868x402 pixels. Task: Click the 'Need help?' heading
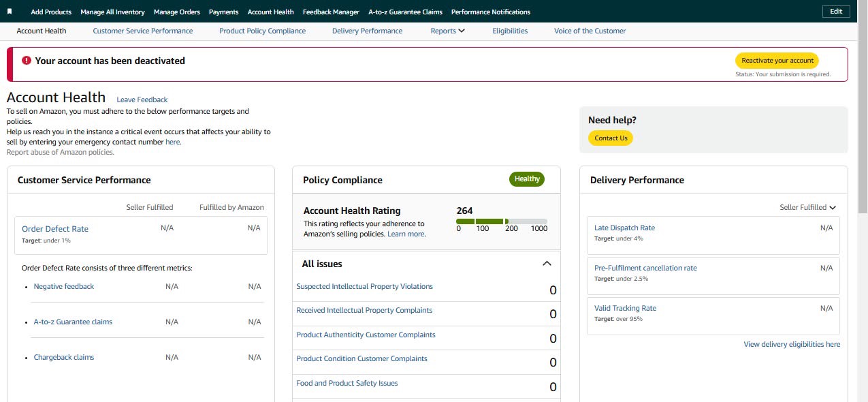pos(613,120)
